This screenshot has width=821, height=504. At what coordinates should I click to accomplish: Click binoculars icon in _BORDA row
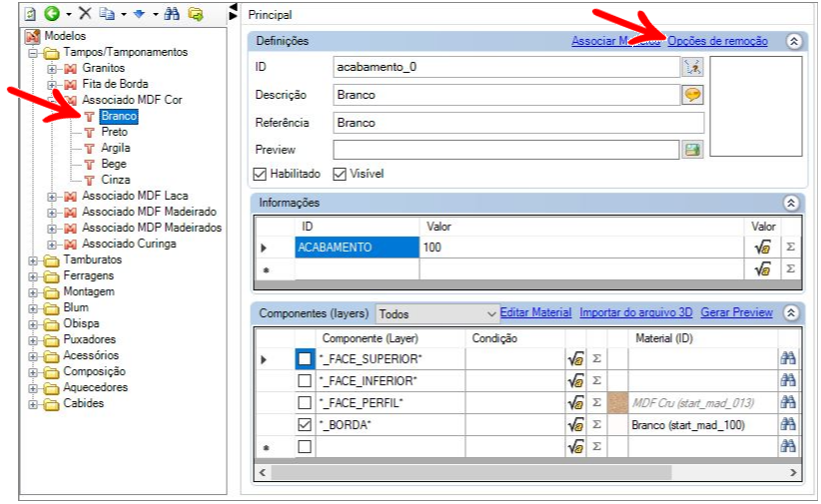[788, 424]
